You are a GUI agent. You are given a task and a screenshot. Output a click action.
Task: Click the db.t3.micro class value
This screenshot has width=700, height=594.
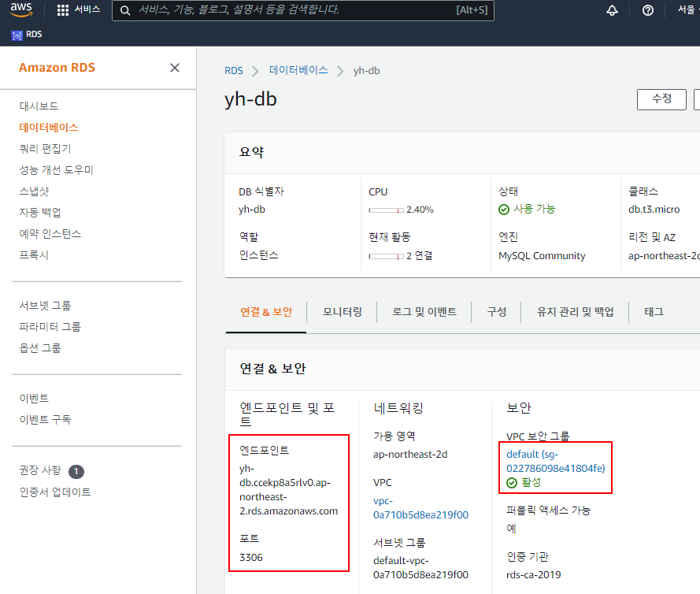(x=654, y=210)
